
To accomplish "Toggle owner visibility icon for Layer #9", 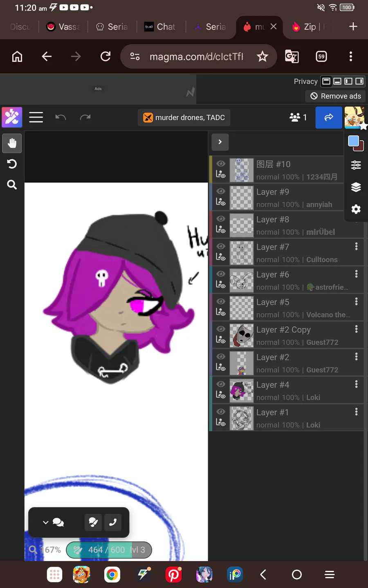I will (221, 202).
